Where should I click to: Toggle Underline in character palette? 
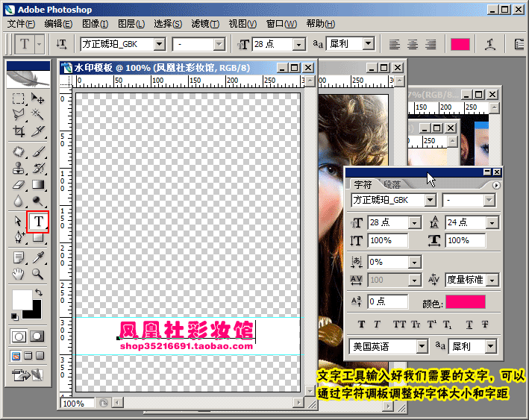click(x=469, y=325)
